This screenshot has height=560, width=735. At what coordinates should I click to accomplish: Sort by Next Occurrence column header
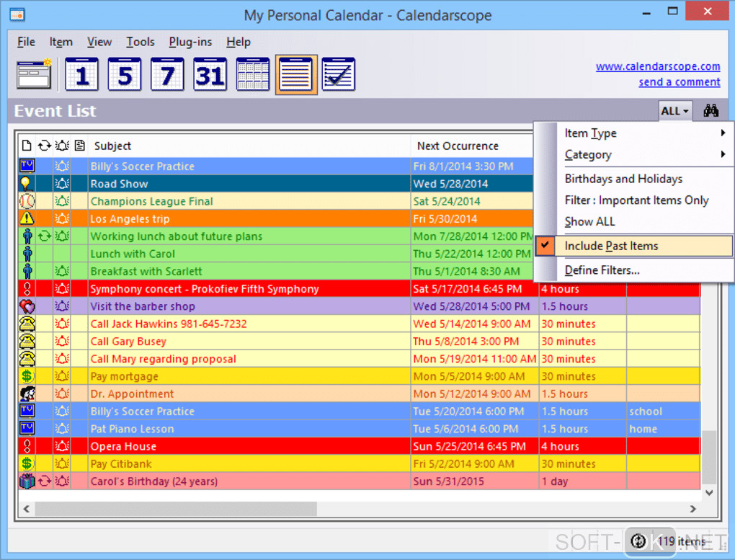(472, 146)
